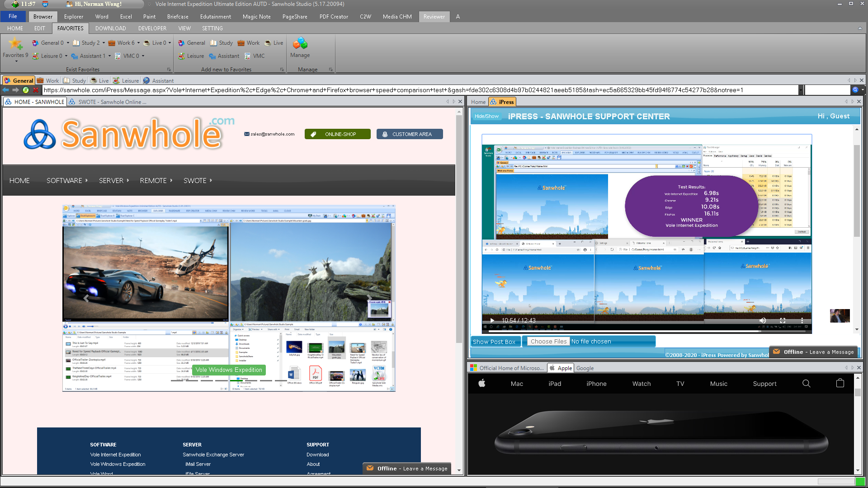Open the SETTING ribbon tab

(x=212, y=28)
